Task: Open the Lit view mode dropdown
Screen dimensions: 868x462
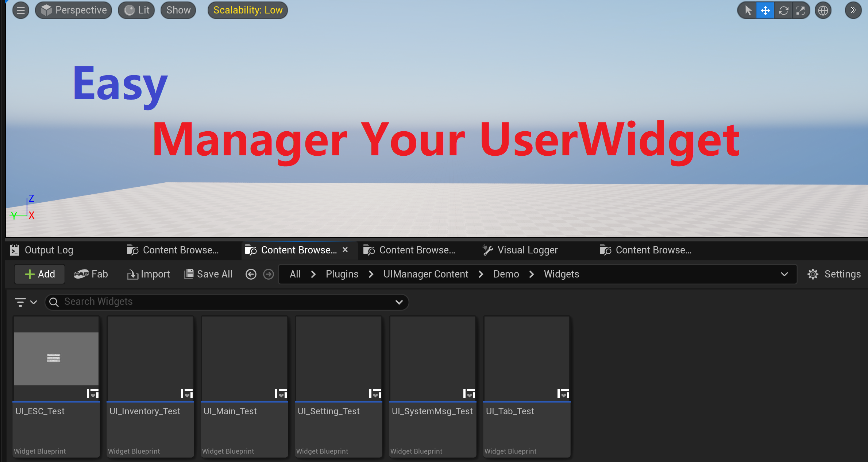Action: 136,10
